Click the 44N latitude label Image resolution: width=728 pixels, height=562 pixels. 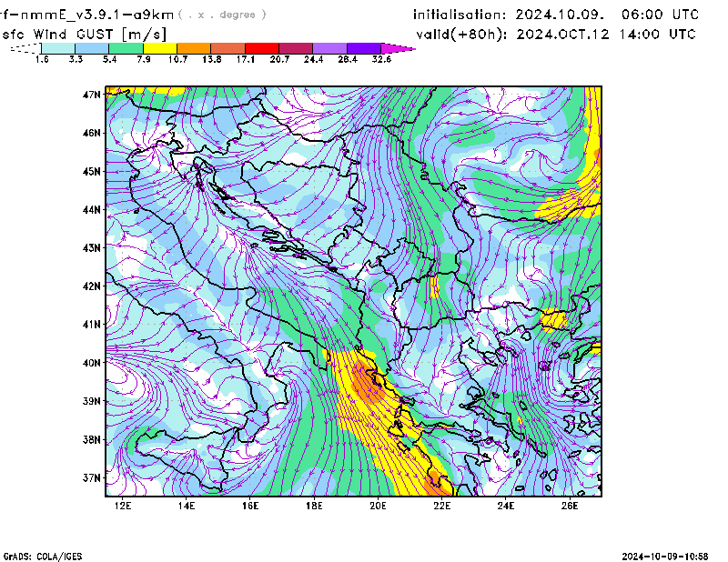tap(92, 210)
